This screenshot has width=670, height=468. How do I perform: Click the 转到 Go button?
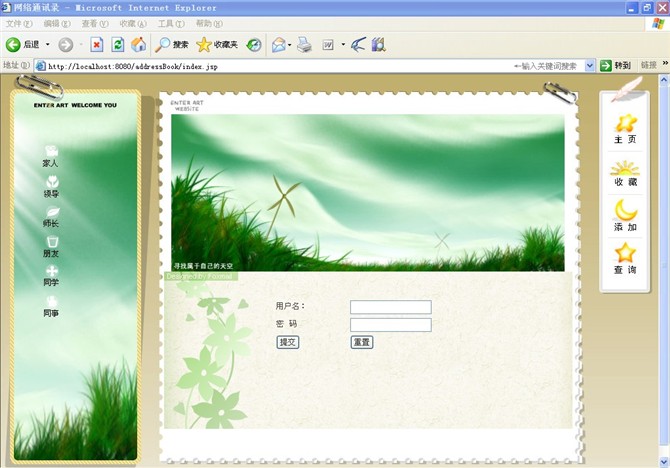617,66
